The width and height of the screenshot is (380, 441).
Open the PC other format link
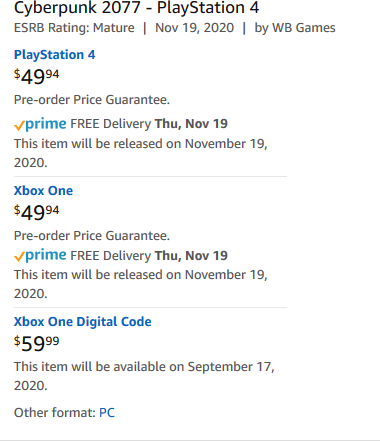[x=107, y=413]
